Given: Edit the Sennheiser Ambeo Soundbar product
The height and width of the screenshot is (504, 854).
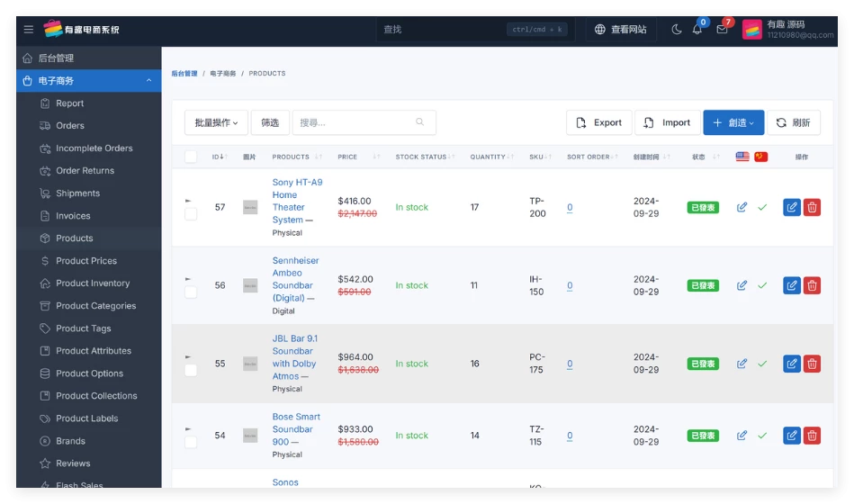Looking at the screenshot, I should coord(791,285).
